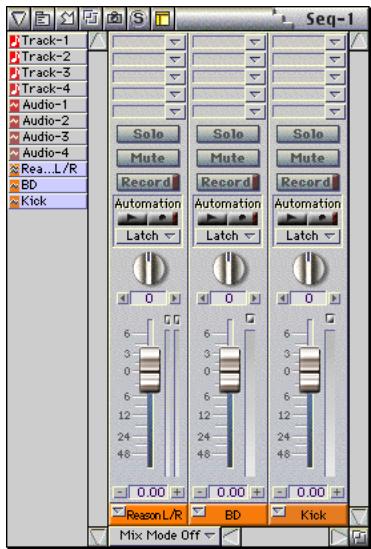Open first insert dropdown on Kick strip

pos(335,42)
